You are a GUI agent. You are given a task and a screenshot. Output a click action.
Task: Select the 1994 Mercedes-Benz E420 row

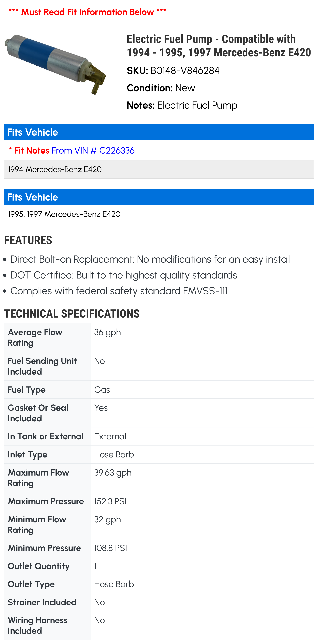pyautogui.click(x=55, y=169)
